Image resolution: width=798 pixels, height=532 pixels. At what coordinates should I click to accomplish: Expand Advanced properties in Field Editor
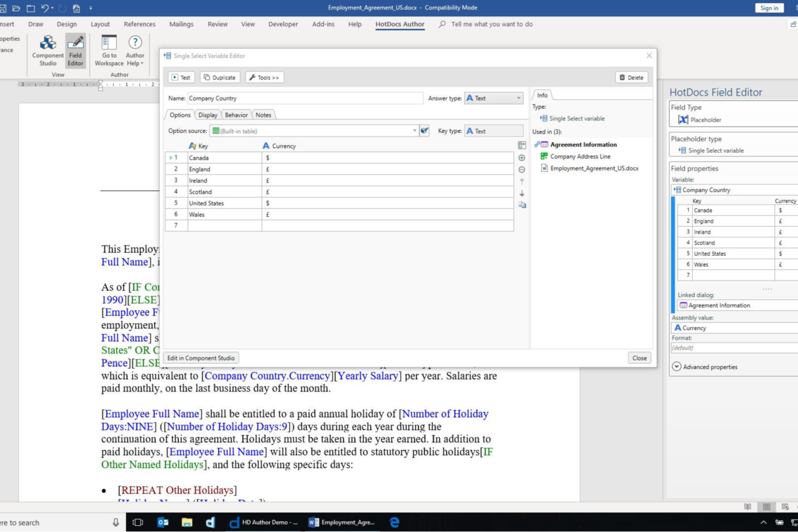677,367
